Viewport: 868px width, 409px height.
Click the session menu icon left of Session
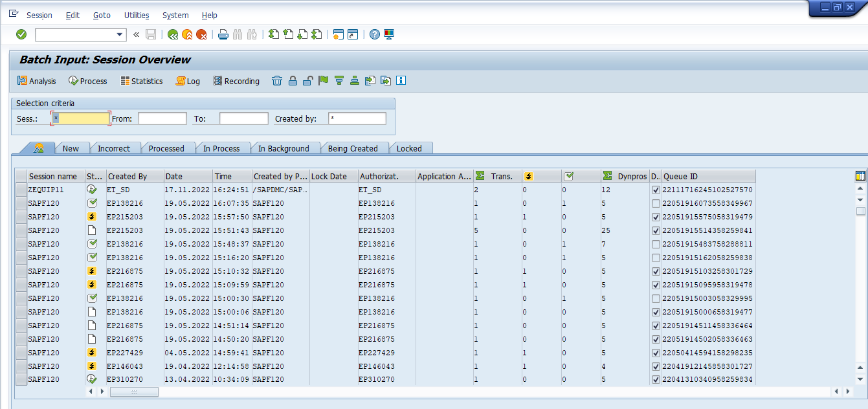point(14,14)
